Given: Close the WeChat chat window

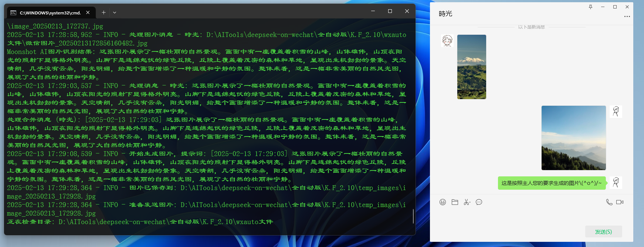Looking at the screenshot, I should [x=627, y=7].
